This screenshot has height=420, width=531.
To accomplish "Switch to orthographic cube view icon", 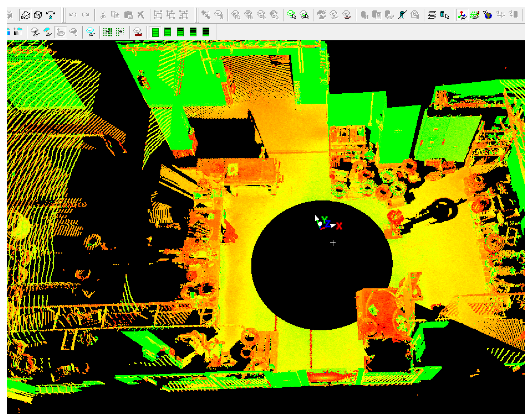I will coord(38,15).
